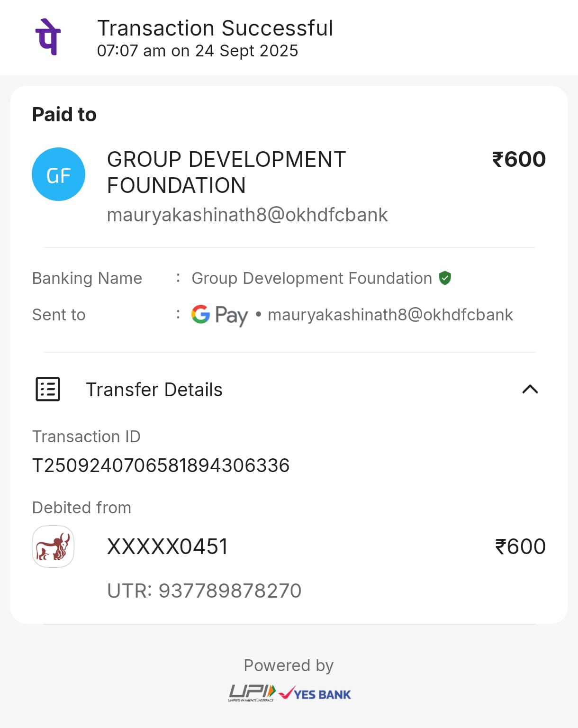Click the UPI logo

[252, 693]
